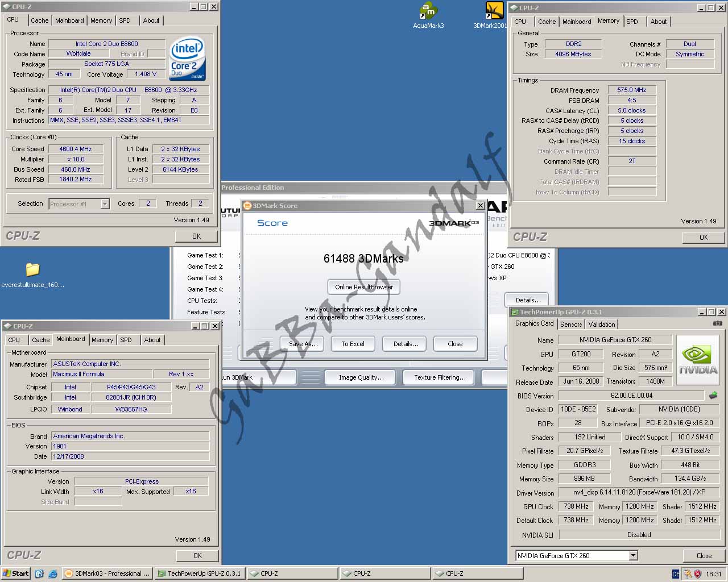This screenshot has width=728, height=582.
Task: Open the Processor #1 selection dropdown
Action: click(x=105, y=203)
